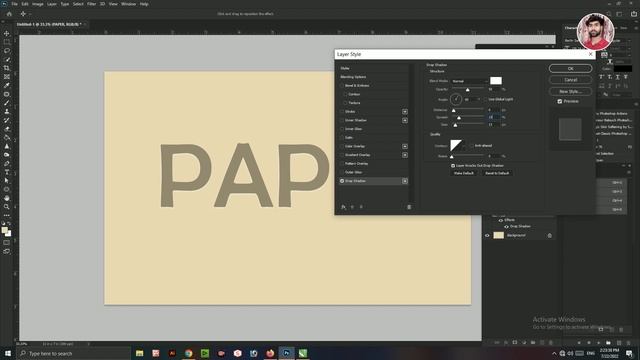Select the Magic Wand tool

(x=7, y=59)
